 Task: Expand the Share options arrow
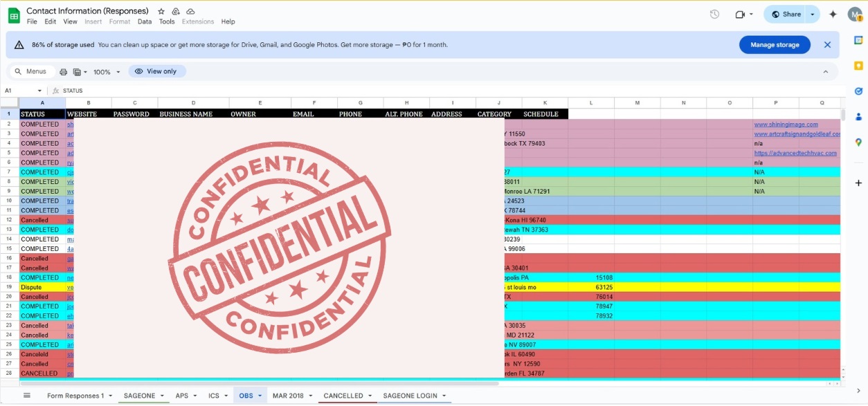(813, 14)
